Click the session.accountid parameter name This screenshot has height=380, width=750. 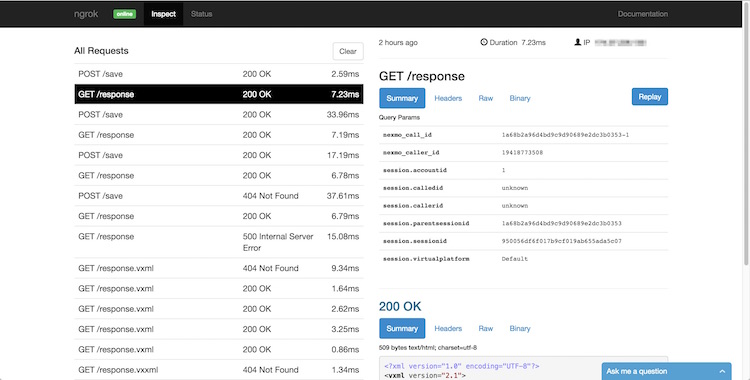coord(415,170)
